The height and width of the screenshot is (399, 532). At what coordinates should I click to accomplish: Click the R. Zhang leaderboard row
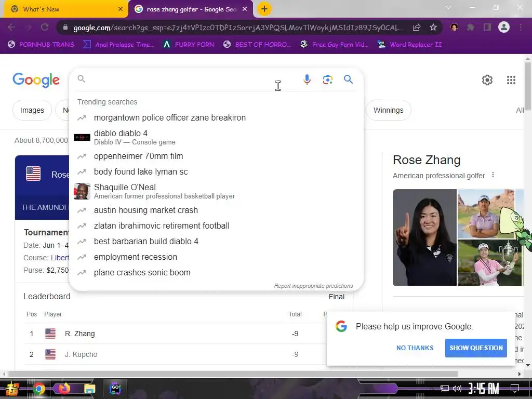point(177,334)
